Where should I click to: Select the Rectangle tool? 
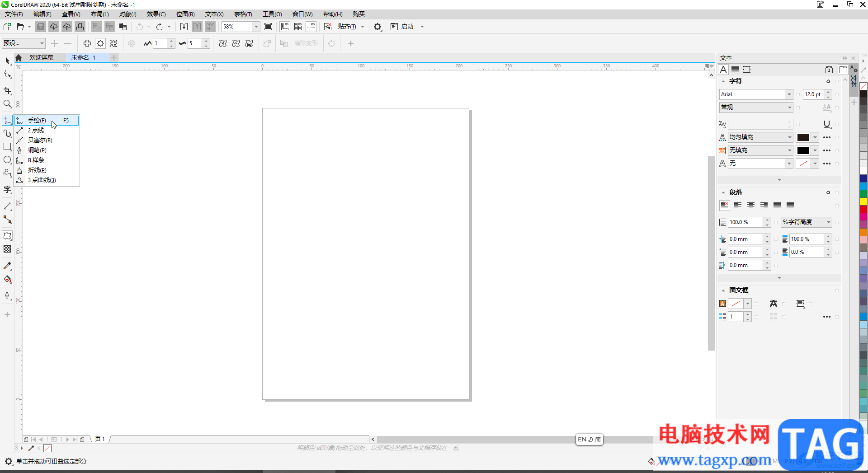click(7, 147)
